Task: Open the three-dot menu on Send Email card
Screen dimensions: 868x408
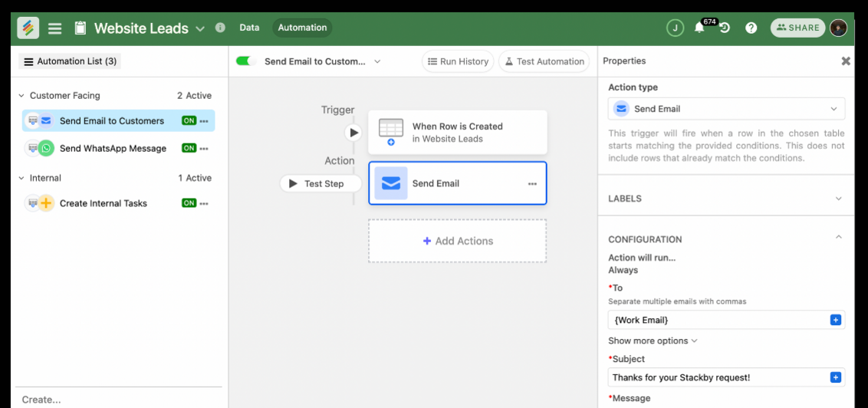Action: [532, 184]
